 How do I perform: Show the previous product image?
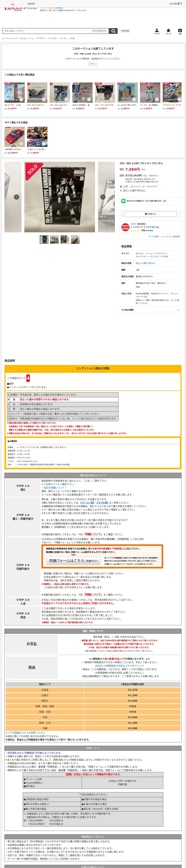pyautogui.click(x=16, y=197)
